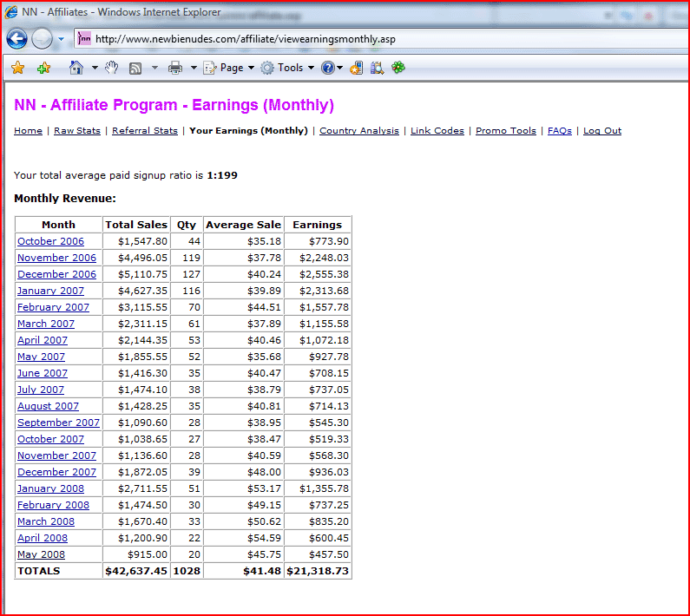Open the Link Codes page
690x616 pixels.
pos(437,131)
